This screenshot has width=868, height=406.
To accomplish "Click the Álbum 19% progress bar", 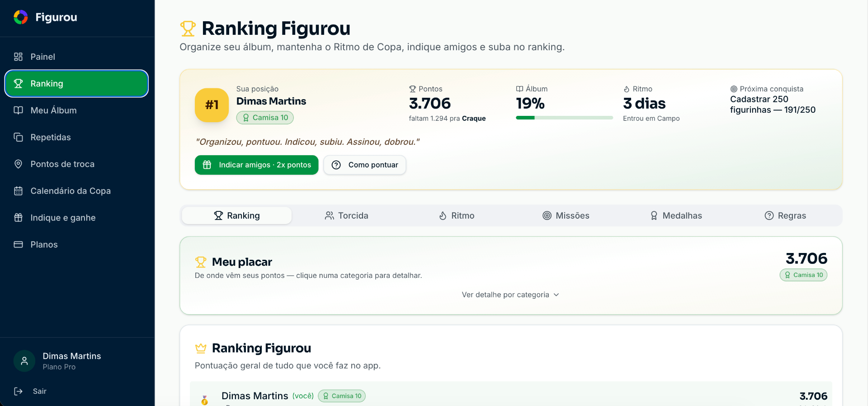I will tap(564, 118).
